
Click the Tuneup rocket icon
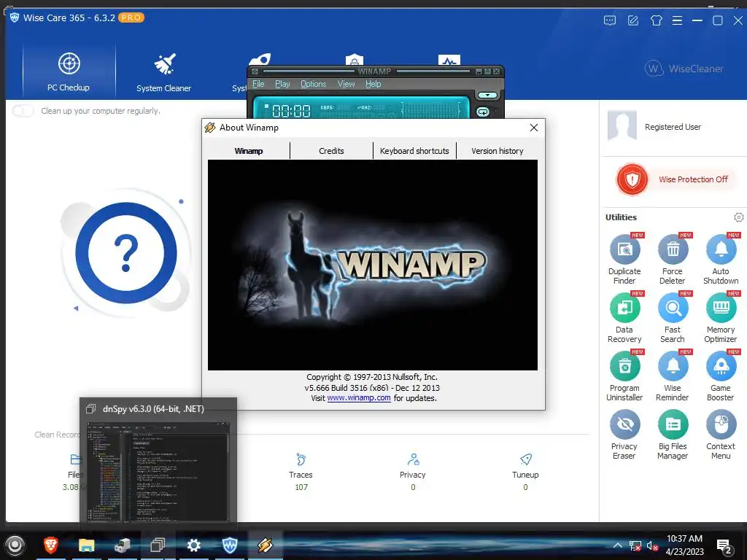525,459
